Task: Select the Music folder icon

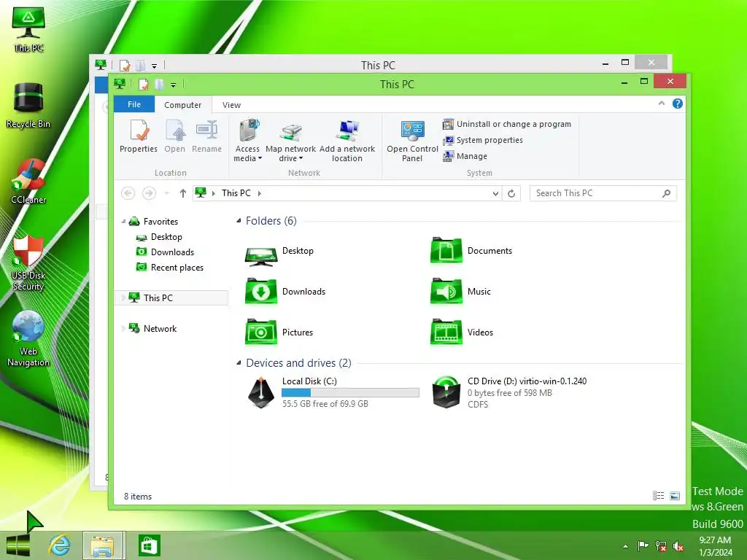Action: pyautogui.click(x=446, y=292)
